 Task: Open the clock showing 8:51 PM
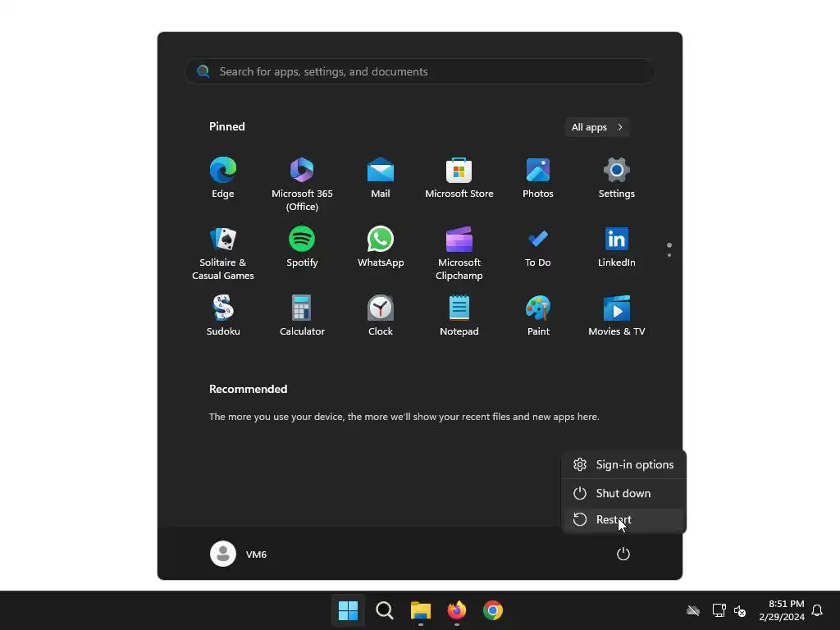(782, 610)
